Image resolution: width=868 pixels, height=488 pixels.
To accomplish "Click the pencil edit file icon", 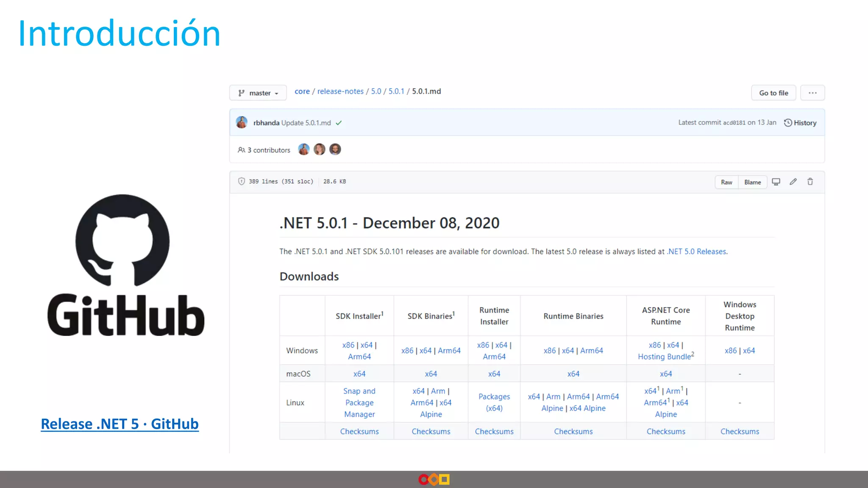I will [793, 182].
